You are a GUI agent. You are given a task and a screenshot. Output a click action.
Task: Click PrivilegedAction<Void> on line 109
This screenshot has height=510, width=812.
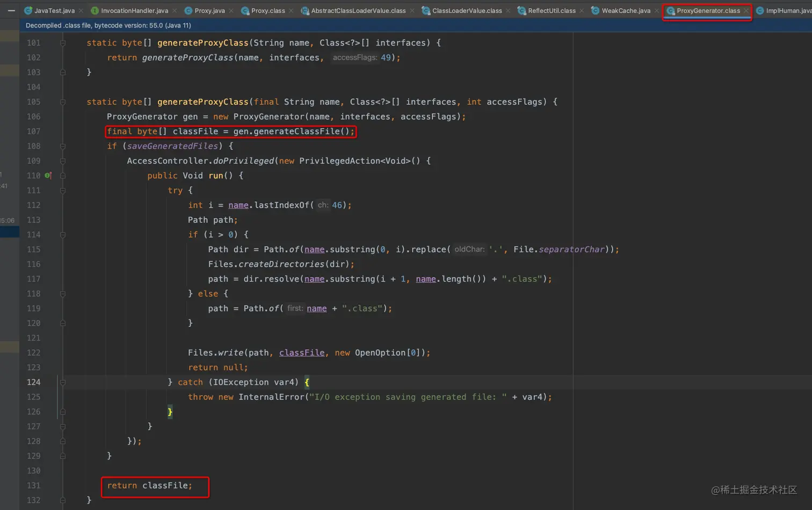point(355,161)
